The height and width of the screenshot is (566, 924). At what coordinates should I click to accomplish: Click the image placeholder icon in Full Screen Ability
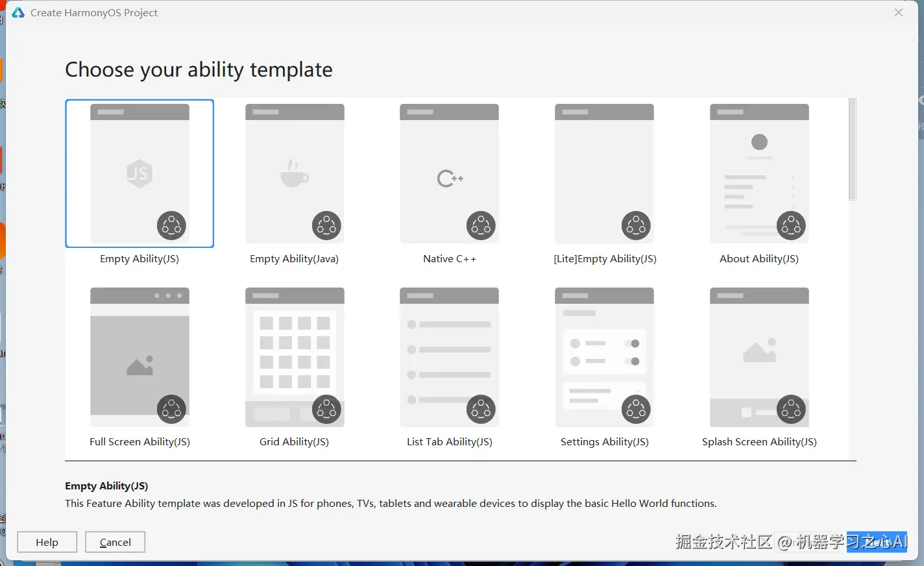tap(140, 365)
